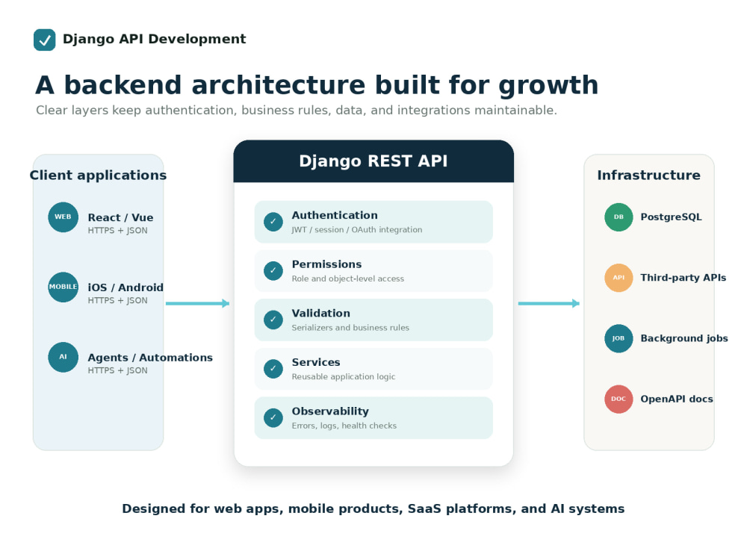Click the red DOC circle icon
The image size is (747, 560).
619,399
